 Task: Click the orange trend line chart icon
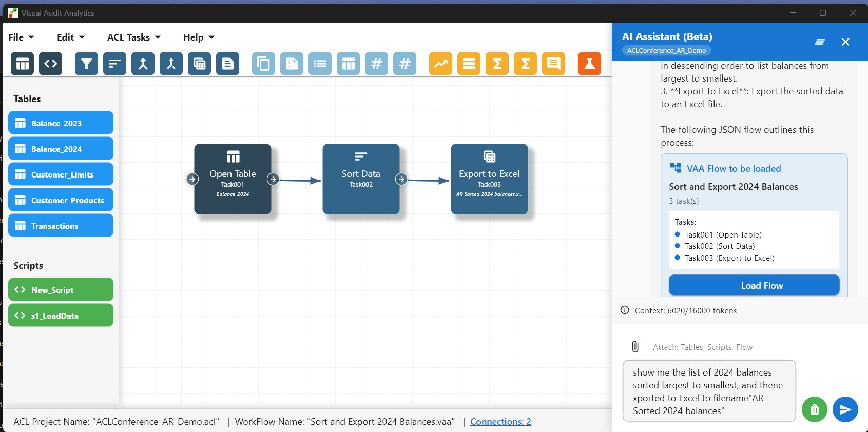point(440,64)
